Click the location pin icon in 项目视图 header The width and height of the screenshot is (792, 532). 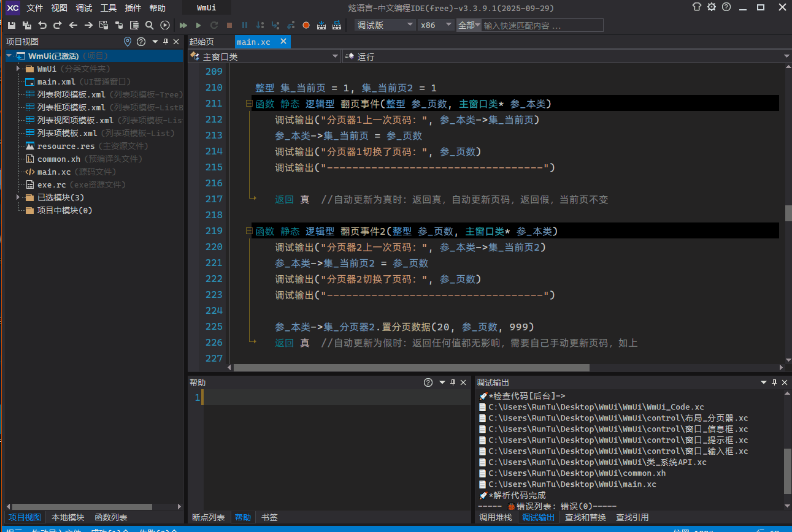coord(128,42)
